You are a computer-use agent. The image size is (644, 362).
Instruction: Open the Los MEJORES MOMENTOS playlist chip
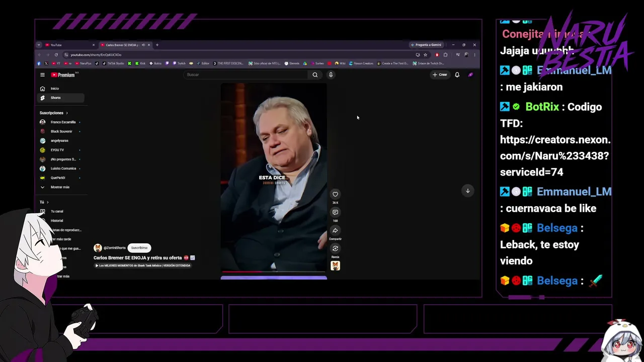tap(143, 265)
